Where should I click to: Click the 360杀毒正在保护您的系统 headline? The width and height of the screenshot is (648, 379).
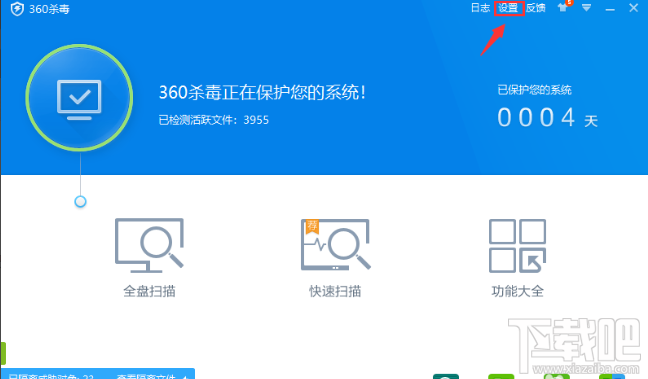262,93
